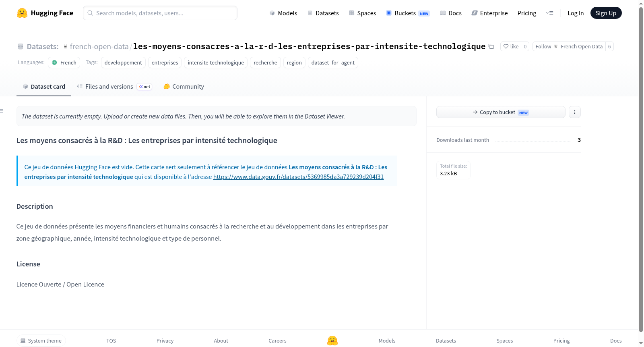Click the Log In link

tap(576, 13)
